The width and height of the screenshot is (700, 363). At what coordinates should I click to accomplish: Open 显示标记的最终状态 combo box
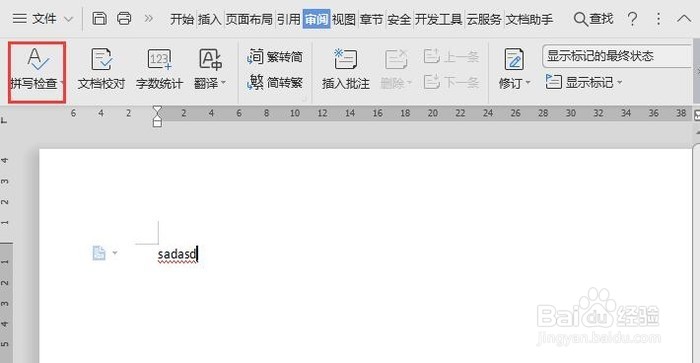tap(617, 56)
